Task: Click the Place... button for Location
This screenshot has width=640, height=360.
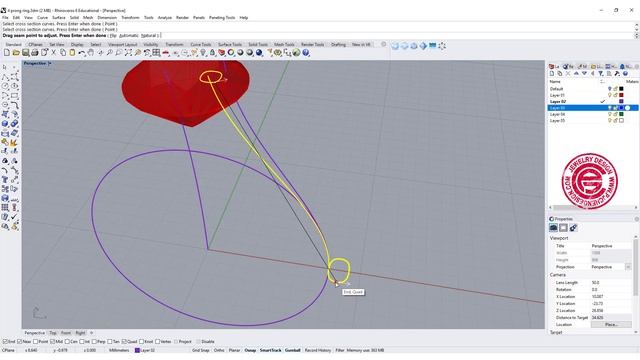Action: (611, 324)
